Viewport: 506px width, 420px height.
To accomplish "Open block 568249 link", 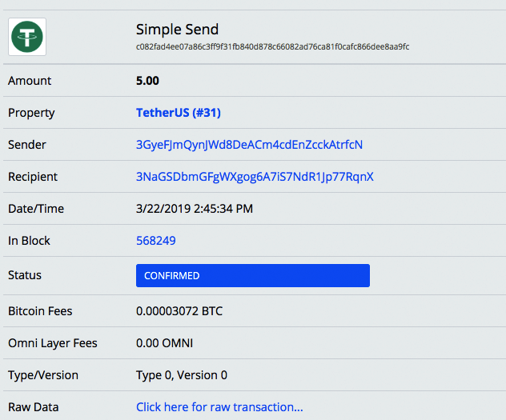I will pos(156,241).
